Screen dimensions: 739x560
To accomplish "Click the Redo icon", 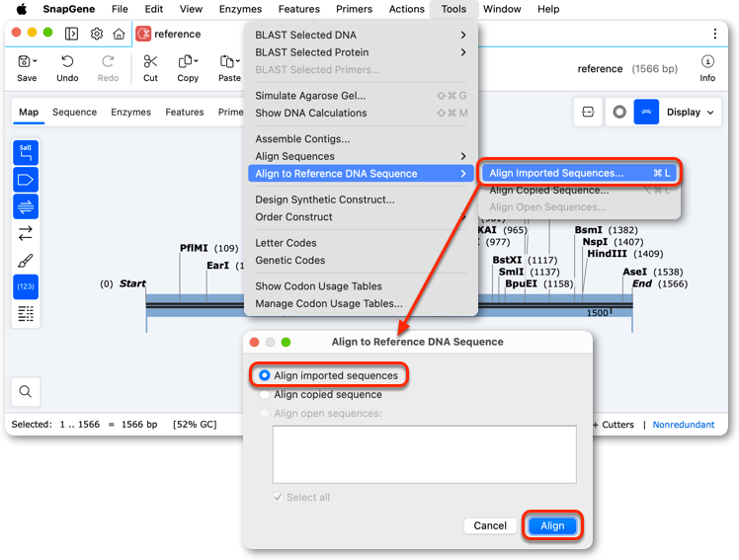I will [108, 61].
